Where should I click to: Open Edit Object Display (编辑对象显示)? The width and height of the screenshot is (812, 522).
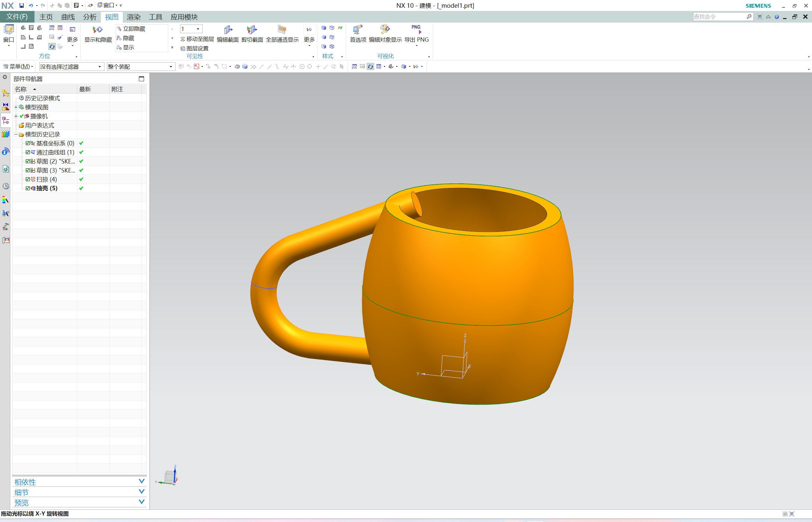385,30
